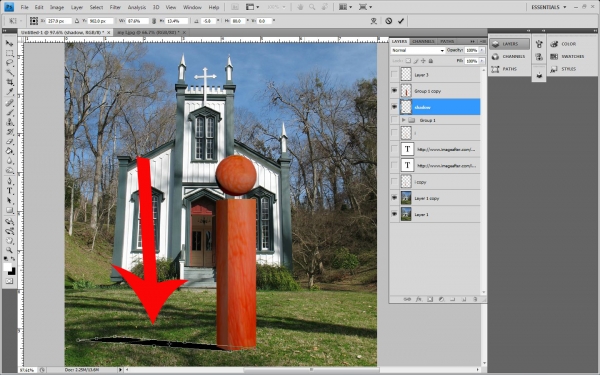Switch to warp mode icon
Image resolution: width=600 pixels, height=375 pixels.
pyautogui.click(x=374, y=21)
